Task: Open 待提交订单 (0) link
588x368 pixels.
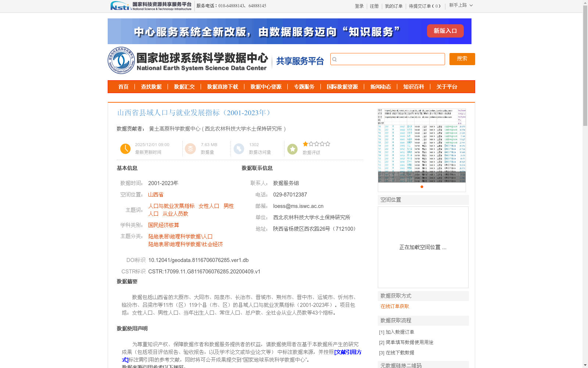Action: coord(425,6)
